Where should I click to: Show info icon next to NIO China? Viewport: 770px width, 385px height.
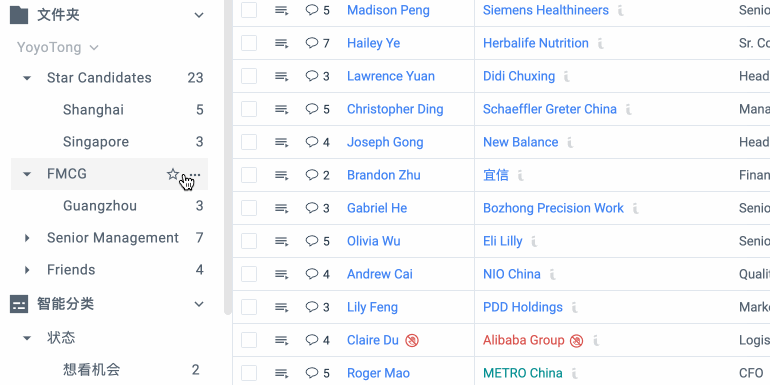pyautogui.click(x=552, y=274)
